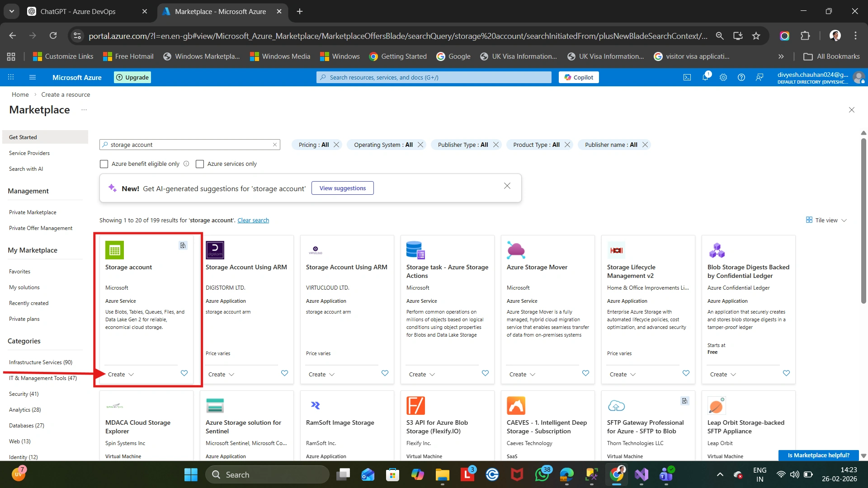Dismiss the AI-generated suggestions banner

click(x=507, y=186)
